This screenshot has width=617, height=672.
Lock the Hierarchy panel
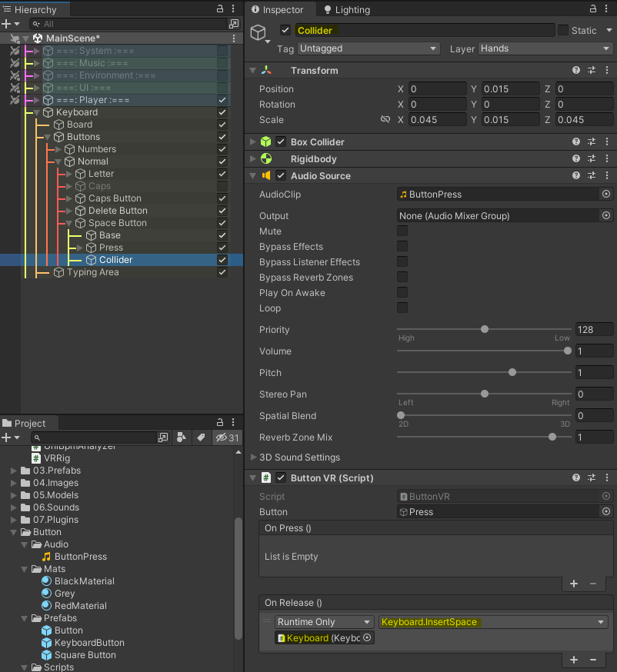[x=220, y=8]
